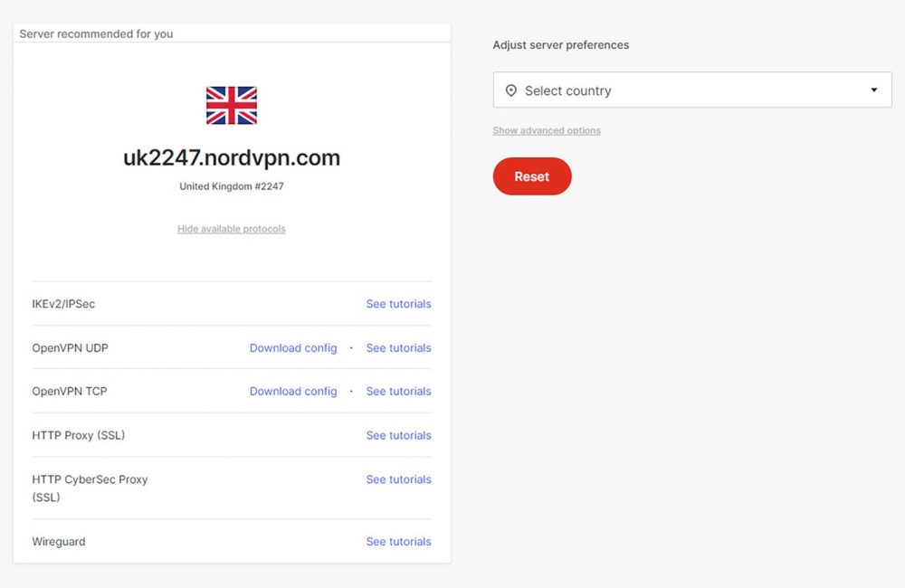The height and width of the screenshot is (588, 905).
Task: Click the location pin icon
Action: (x=510, y=90)
